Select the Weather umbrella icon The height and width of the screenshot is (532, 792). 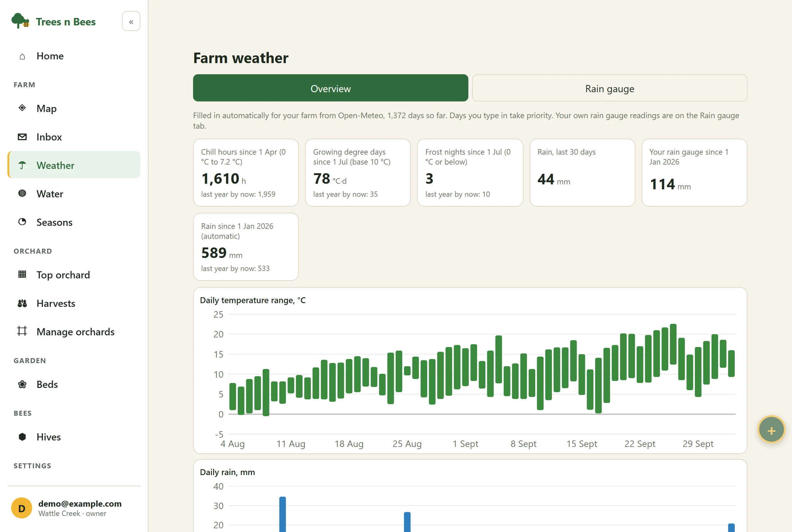point(22,165)
